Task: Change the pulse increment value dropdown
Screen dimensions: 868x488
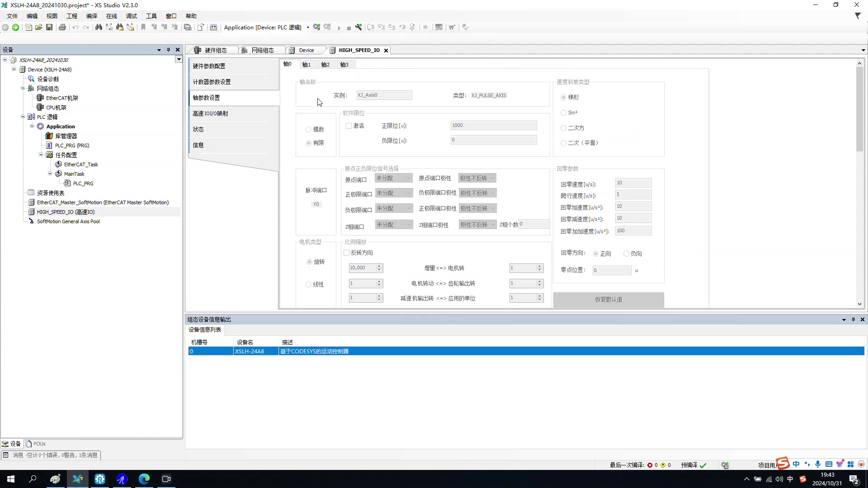Action: [x=365, y=267]
